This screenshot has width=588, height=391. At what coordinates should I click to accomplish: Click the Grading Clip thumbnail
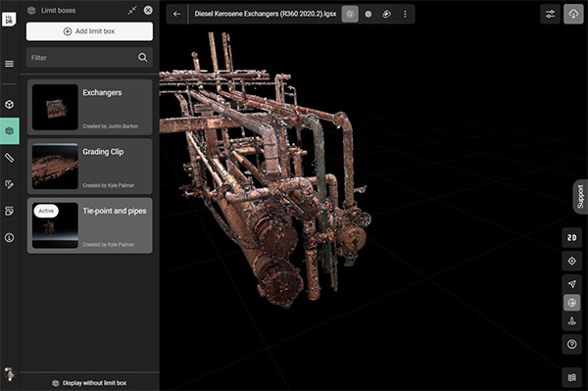click(55, 166)
